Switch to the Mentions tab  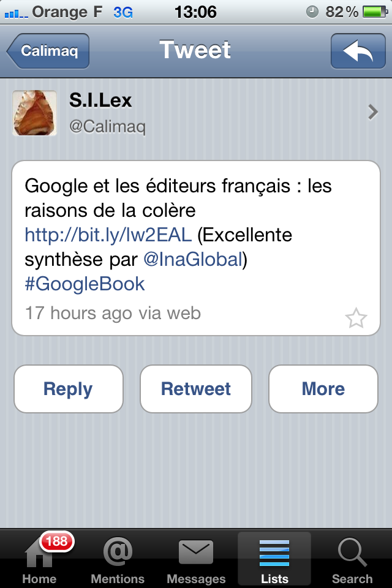pos(118,560)
